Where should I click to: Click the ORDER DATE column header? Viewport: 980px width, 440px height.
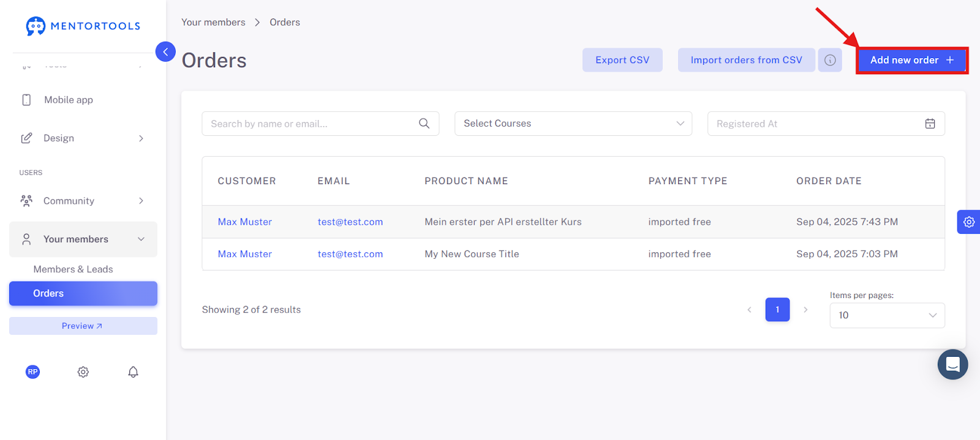(x=829, y=181)
